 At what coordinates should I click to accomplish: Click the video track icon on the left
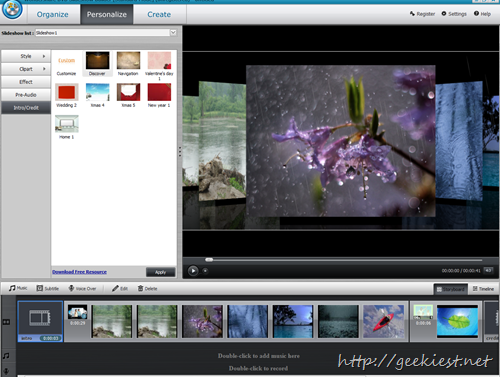pos(6,322)
